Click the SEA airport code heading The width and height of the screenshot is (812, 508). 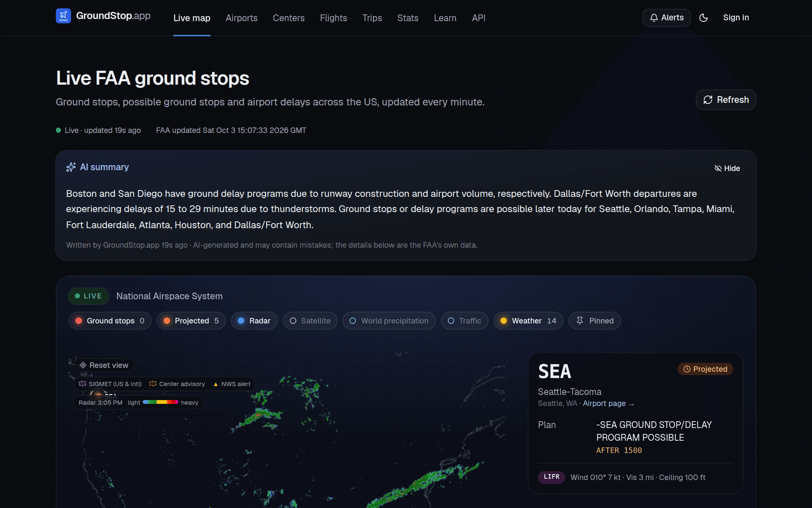coord(554,372)
